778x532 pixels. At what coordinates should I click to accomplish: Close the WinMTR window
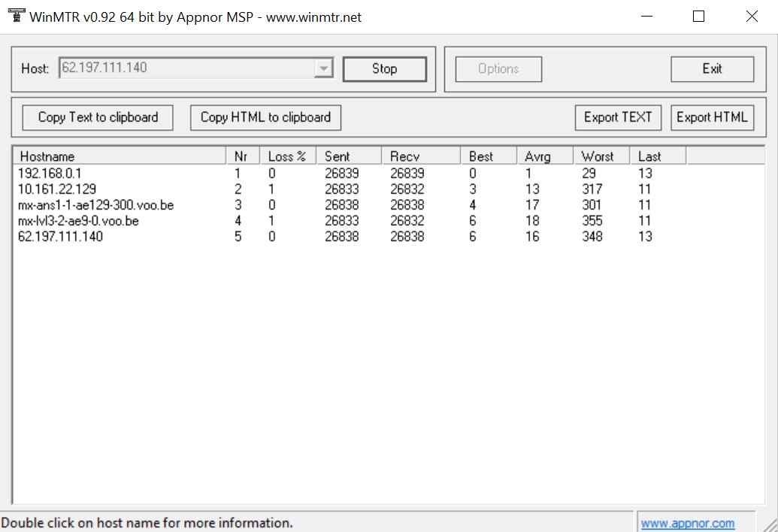tap(752, 17)
